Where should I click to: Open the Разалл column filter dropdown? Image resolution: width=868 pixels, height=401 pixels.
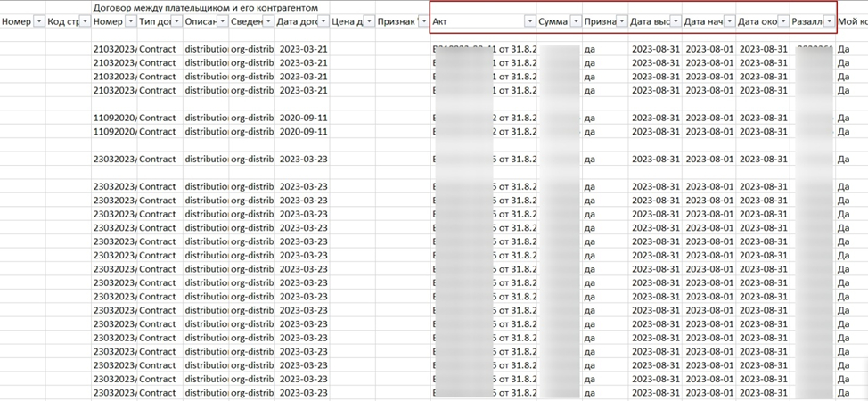point(829,21)
